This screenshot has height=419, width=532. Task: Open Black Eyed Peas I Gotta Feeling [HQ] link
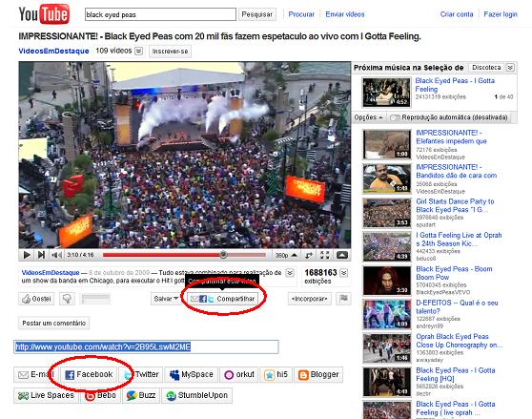(456, 374)
